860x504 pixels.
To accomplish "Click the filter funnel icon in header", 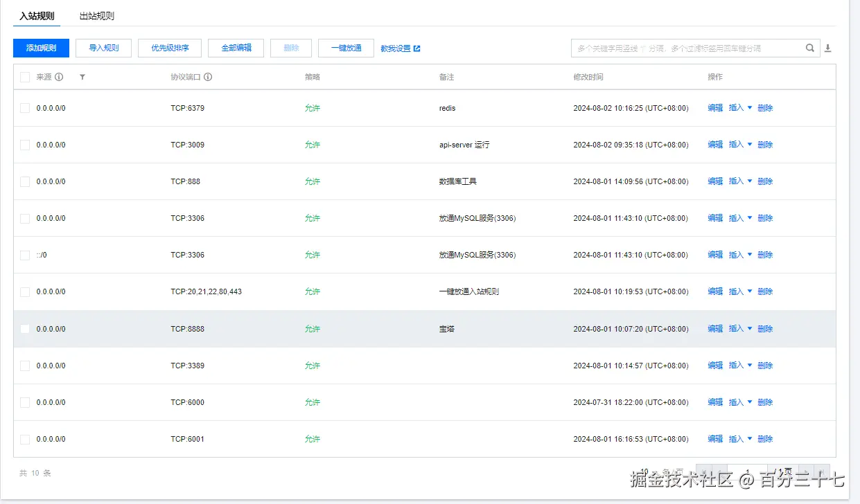I will [82, 77].
